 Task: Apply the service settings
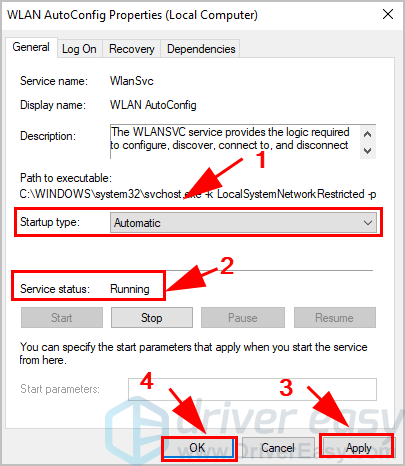point(358,448)
